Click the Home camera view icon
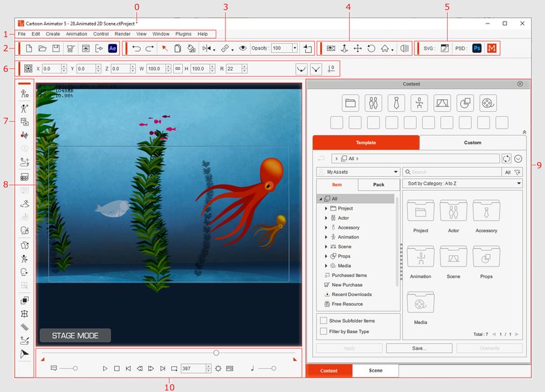Image resolution: width=545 pixels, height=392 pixels. 385,48
